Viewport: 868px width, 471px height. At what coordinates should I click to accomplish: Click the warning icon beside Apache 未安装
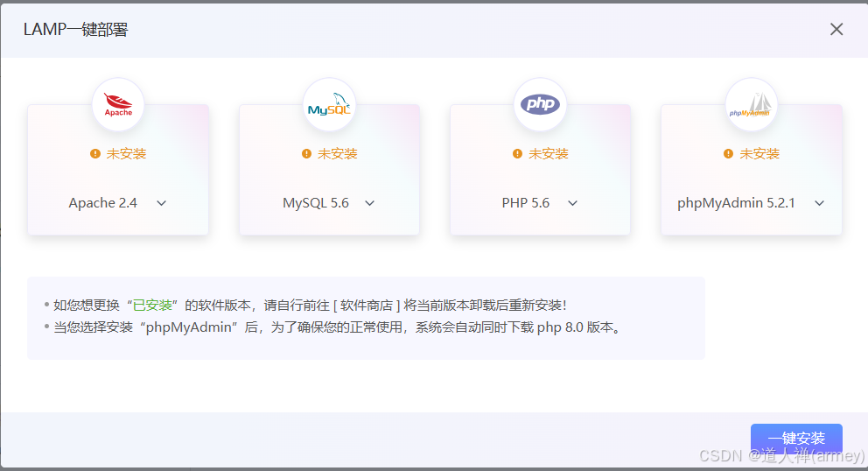pyautogui.click(x=95, y=153)
